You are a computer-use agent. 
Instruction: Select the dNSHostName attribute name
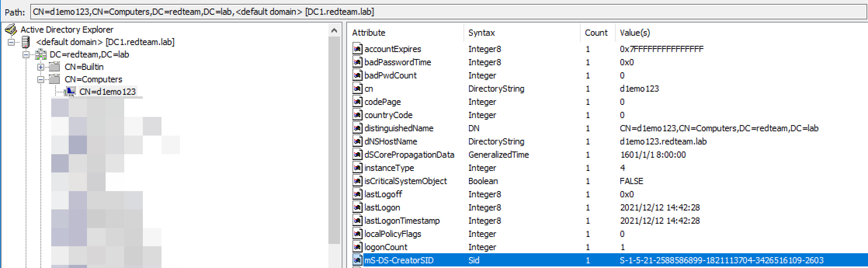tap(391, 141)
